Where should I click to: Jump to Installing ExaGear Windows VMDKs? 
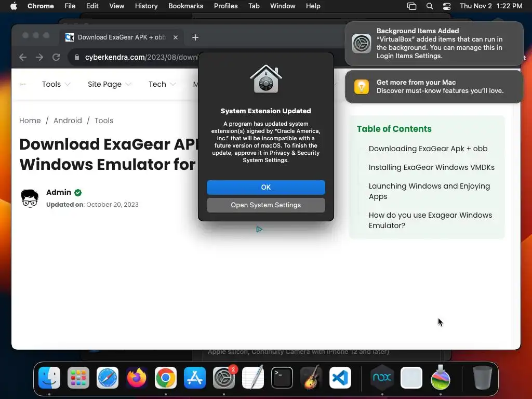[x=431, y=167]
